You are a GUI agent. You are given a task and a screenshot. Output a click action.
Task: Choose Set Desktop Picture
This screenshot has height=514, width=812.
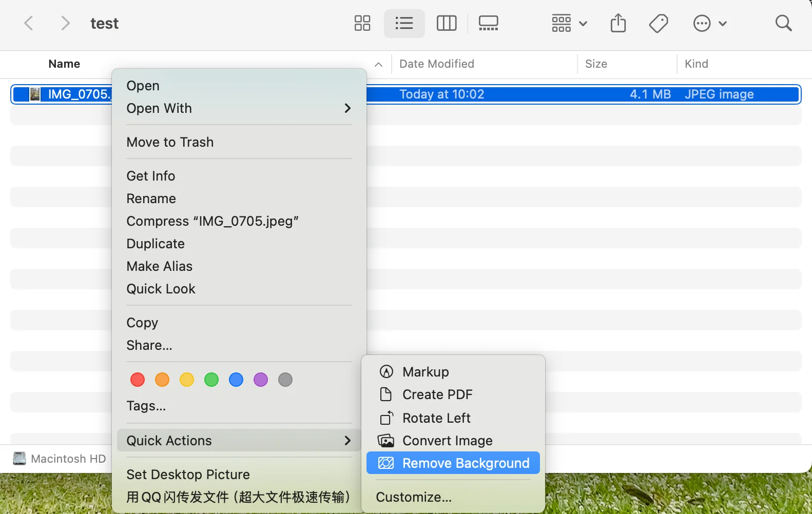[x=239, y=475]
